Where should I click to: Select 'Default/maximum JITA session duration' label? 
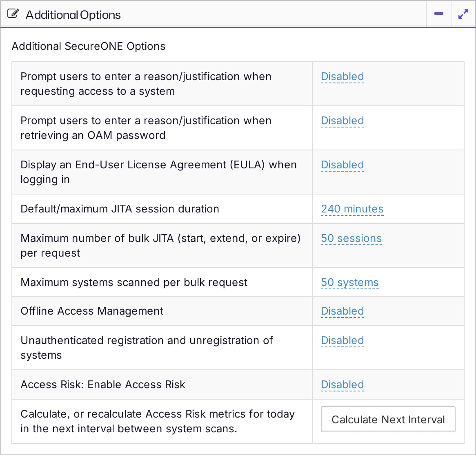click(x=120, y=209)
